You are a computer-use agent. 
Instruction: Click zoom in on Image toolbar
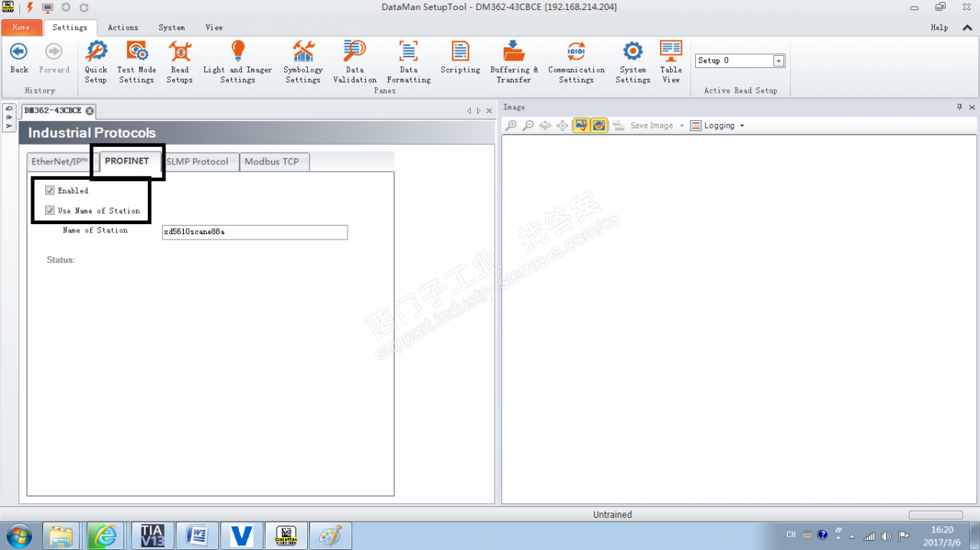click(x=511, y=125)
